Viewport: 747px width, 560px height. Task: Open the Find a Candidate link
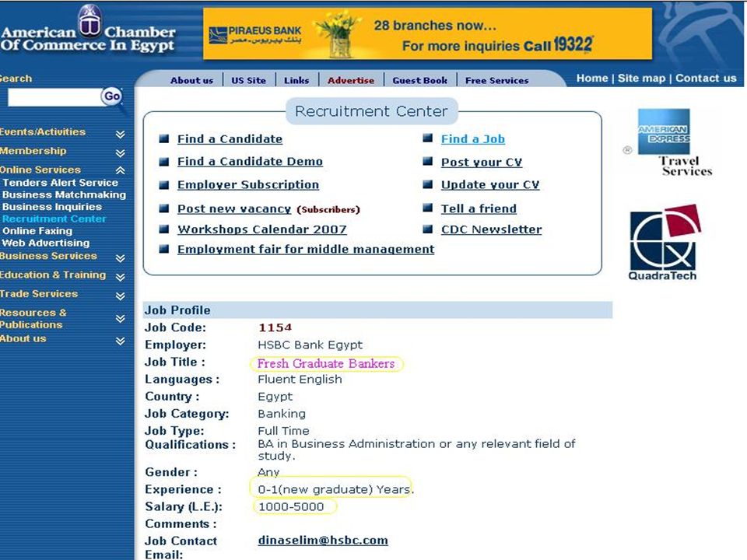[230, 139]
